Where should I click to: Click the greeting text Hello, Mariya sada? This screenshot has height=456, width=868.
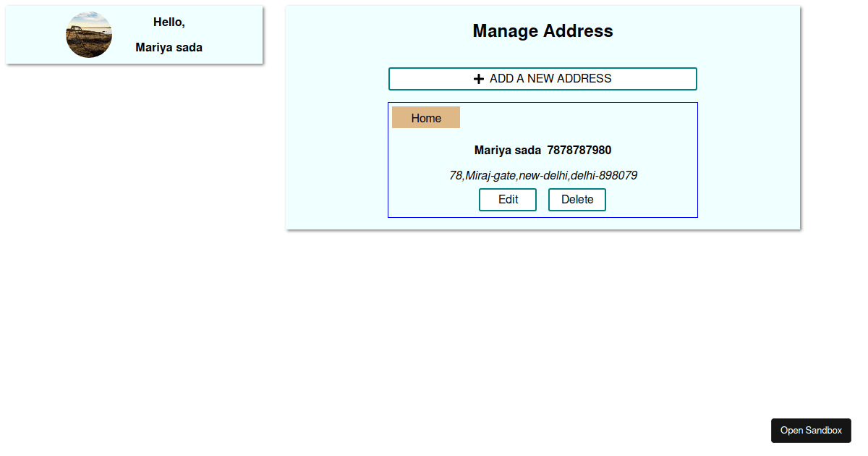pyautogui.click(x=169, y=34)
